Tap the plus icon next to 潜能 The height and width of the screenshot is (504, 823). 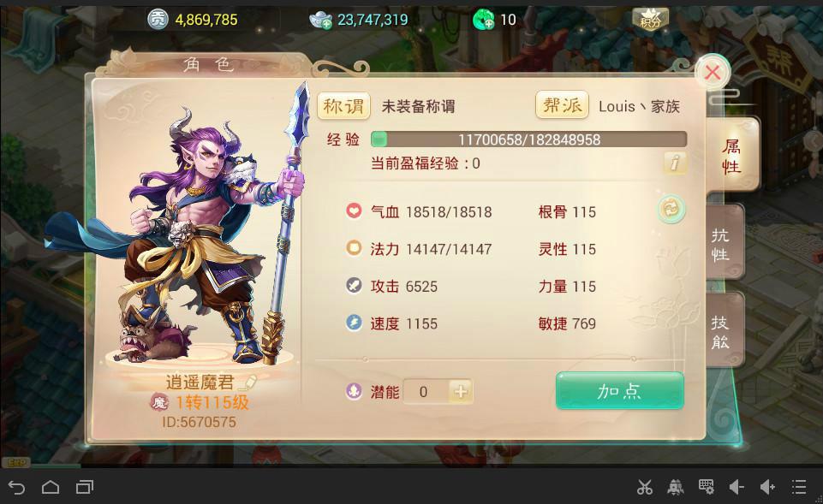tap(460, 392)
